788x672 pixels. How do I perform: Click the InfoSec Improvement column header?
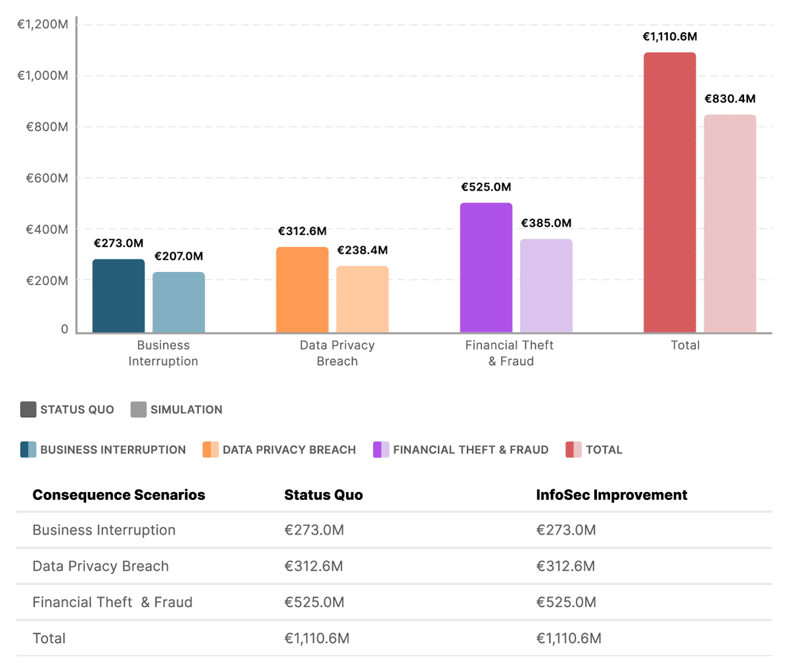coord(611,495)
